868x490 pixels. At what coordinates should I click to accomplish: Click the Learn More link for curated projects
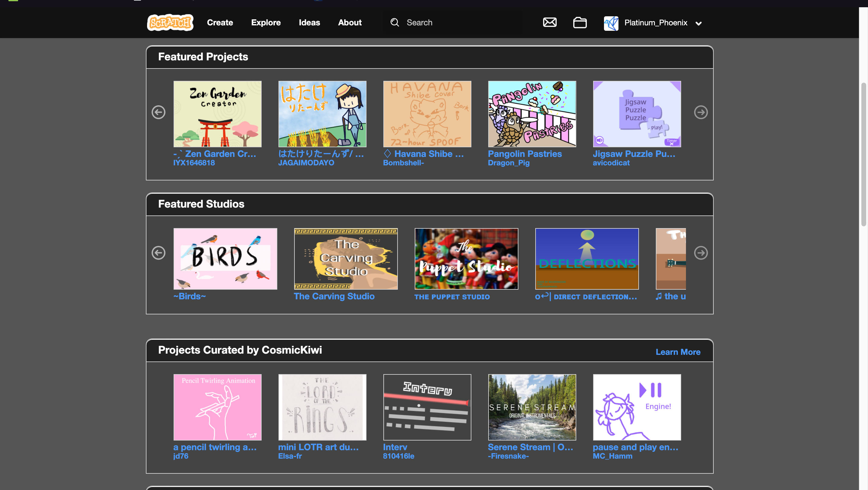[678, 352]
